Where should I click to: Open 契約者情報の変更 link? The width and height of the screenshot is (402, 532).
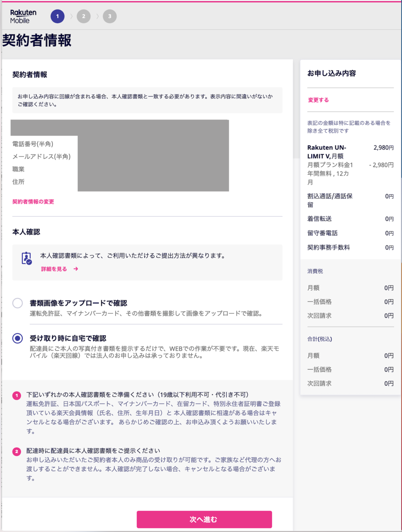(x=33, y=202)
